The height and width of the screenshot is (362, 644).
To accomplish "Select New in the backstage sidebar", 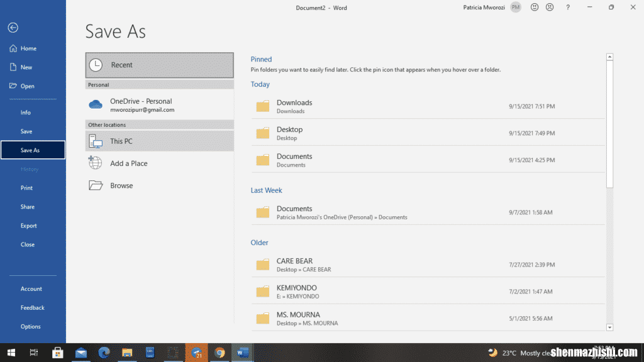I will coord(33,67).
